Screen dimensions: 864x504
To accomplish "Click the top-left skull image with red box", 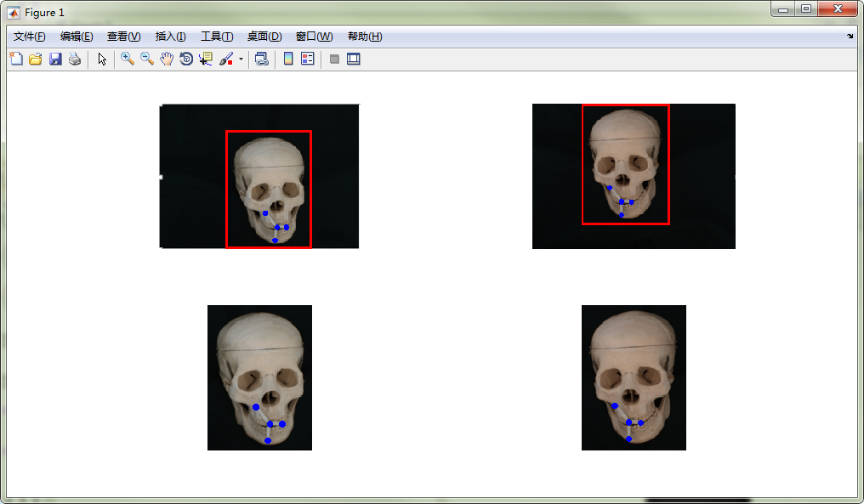I will click(x=259, y=176).
